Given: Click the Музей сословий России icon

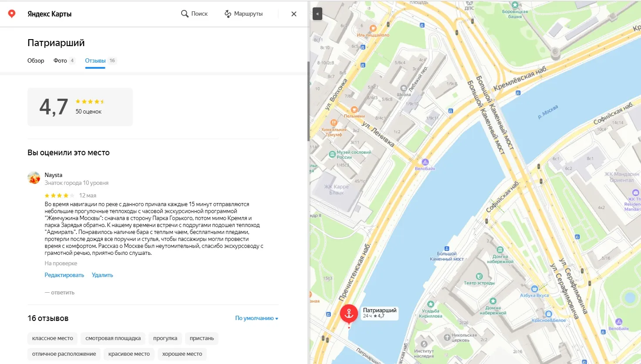Looking at the screenshot, I should [332, 154].
